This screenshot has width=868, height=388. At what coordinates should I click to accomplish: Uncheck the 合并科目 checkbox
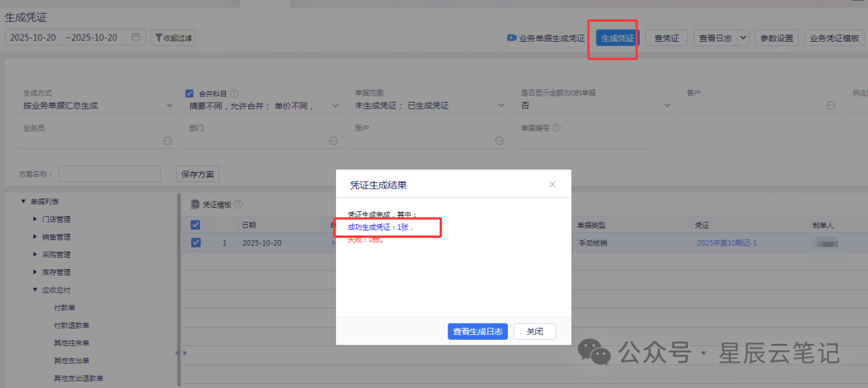click(190, 93)
